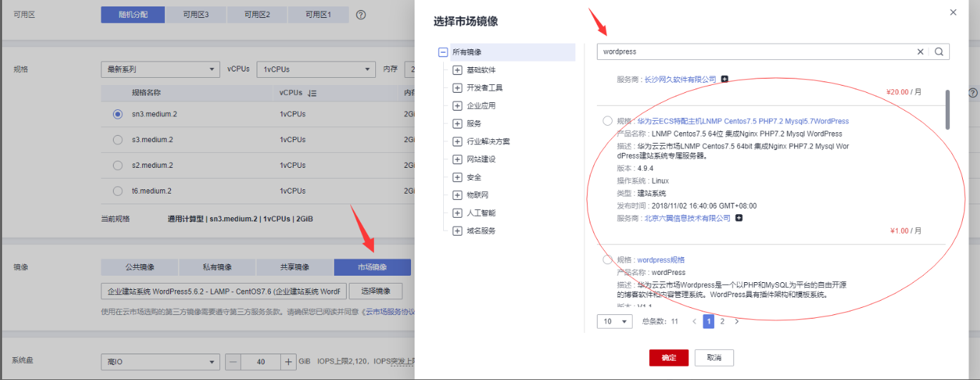
Task: Open 长沙网久软件有限公司 vendor link
Action: 680,79
